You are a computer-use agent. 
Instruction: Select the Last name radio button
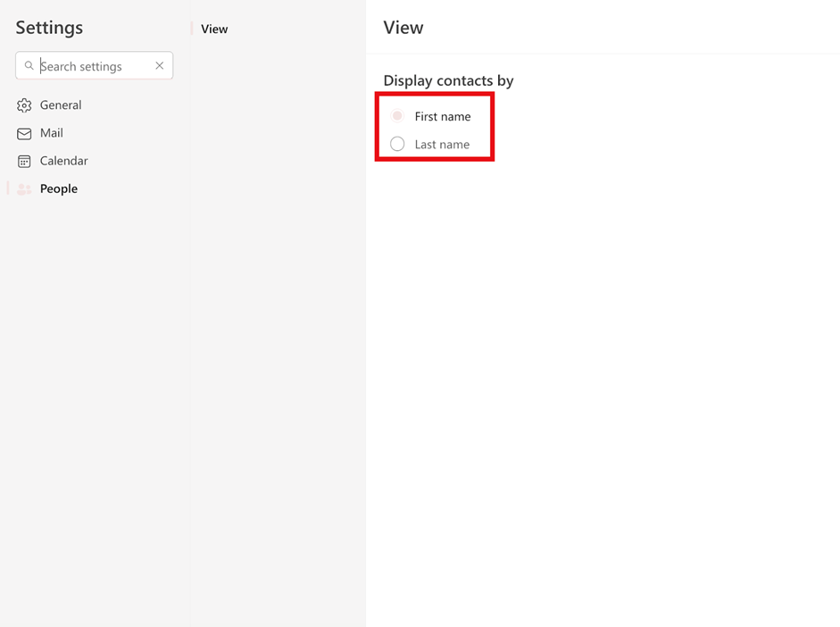[397, 144]
